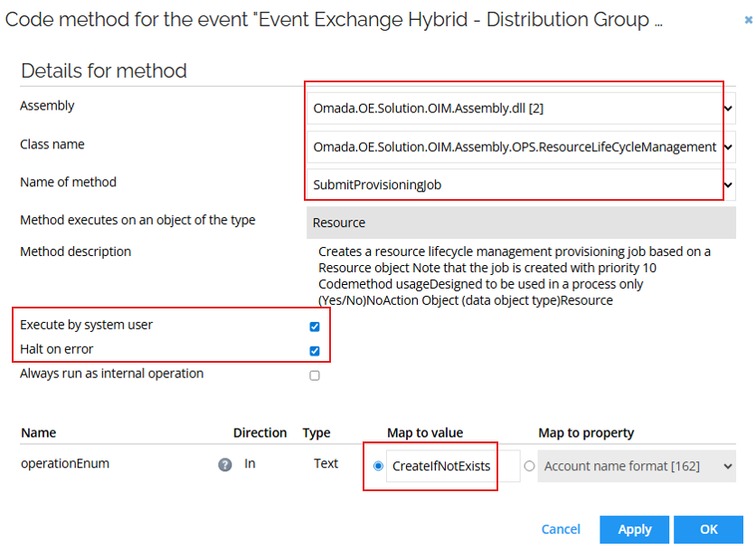Disable Halt on error
The height and width of the screenshot is (550, 756).
(x=315, y=350)
